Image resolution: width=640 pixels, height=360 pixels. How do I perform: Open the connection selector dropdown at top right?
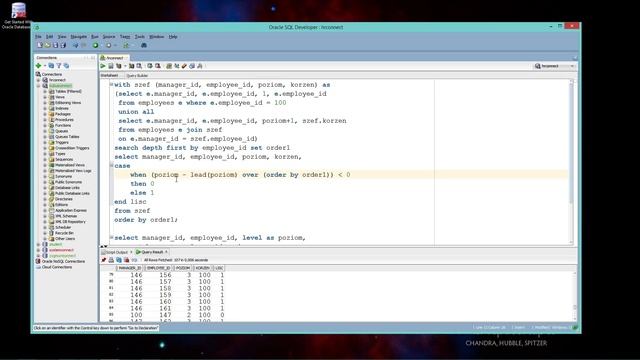555,66
